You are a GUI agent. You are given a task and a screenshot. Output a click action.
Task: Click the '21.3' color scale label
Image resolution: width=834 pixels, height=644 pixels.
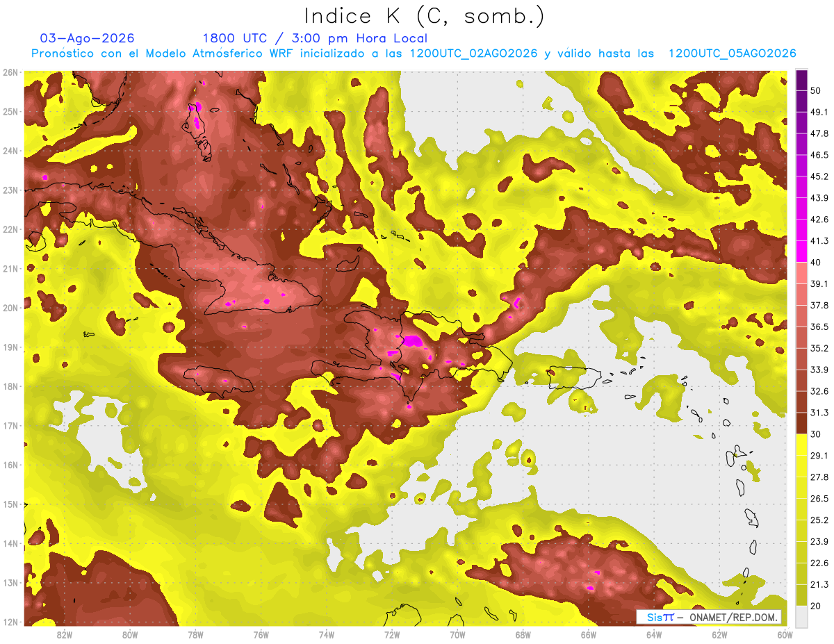pyautogui.click(x=819, y=584)
